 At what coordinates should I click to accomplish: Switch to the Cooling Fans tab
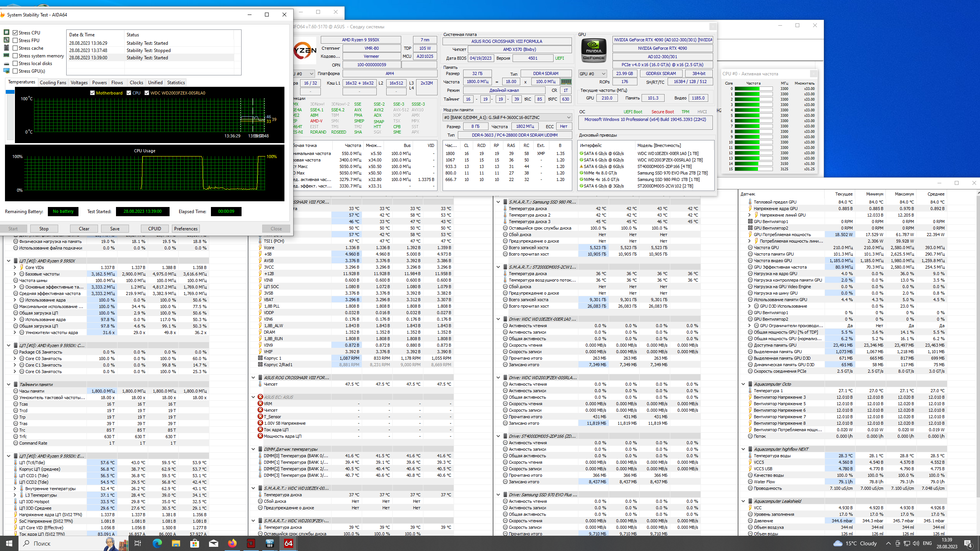click(53, 82)
